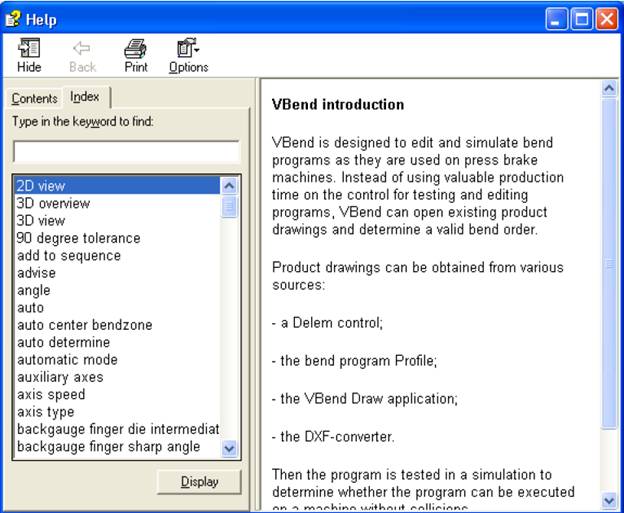Pick '90 degree tolerance' entry
Image resolution: width=624 pixels, height=513 pixels.
(x=117, y=238)
